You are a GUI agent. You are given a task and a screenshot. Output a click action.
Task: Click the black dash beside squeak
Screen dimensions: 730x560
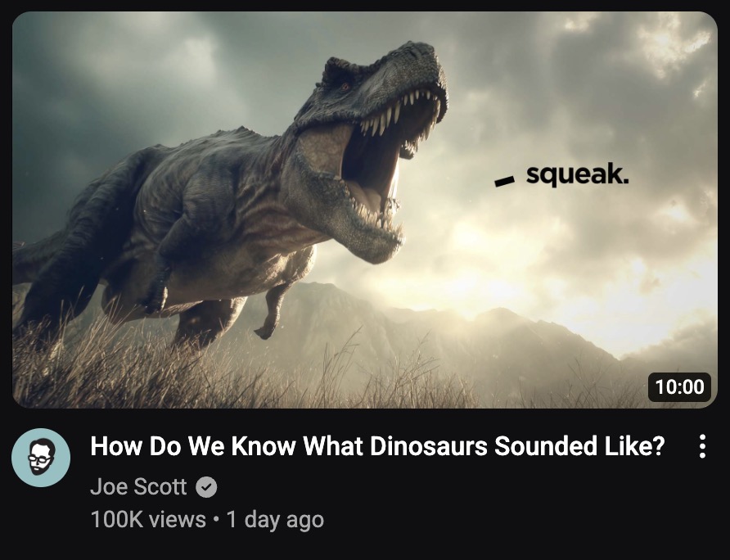point(504,180)
